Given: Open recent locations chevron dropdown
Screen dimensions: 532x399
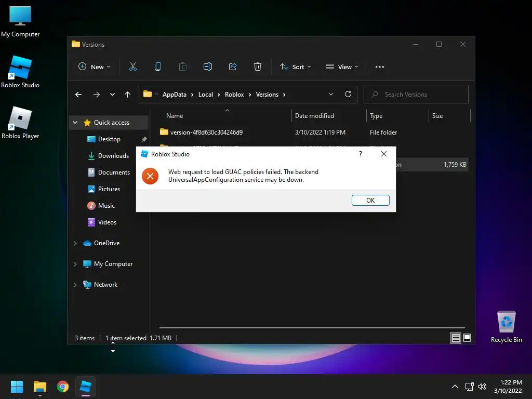Looking at the screenshot, I should (x=112, y=95).
